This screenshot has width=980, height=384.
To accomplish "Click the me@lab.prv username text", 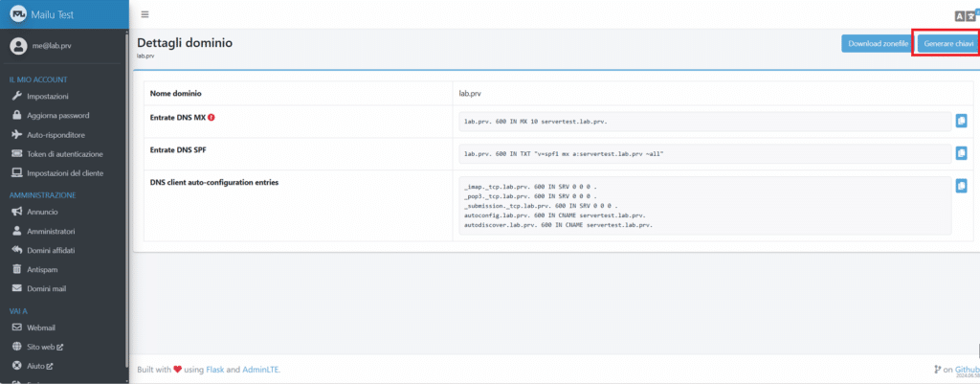I will coord(52,46).
